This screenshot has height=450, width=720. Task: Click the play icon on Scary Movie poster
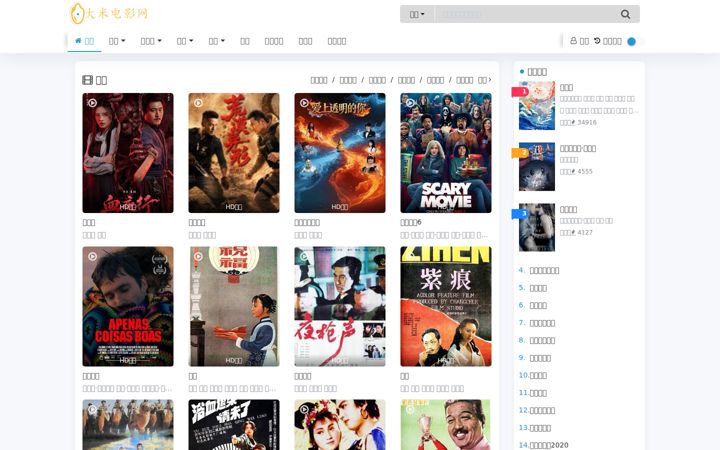(410, 103)
